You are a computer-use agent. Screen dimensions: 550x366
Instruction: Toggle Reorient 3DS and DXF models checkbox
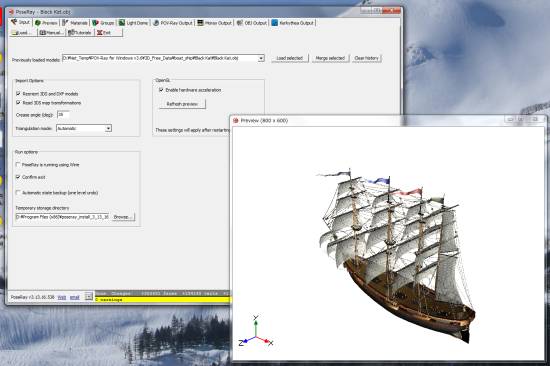tap(18, 94)
